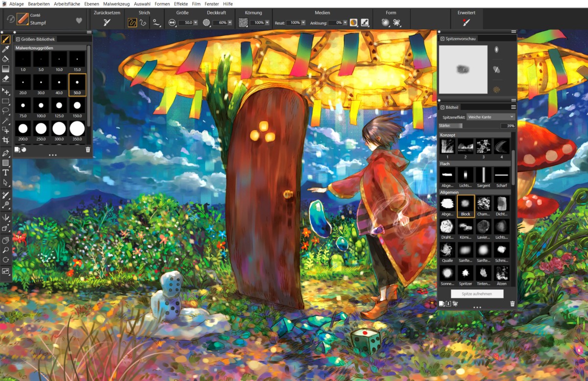Toggle the heart favorite for the Conté Stumpf brush
Image resolution: width=588 pixels, height=381 pixels.
pyautogui.click(x=79, y=21)
